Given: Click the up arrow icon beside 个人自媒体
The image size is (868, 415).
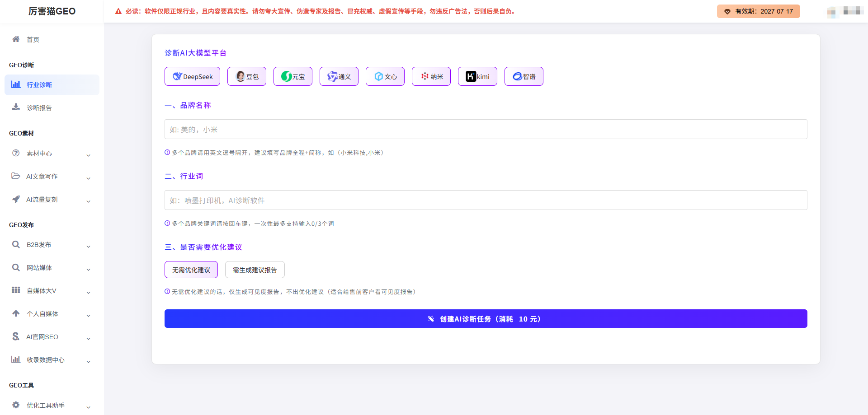Looking at the screenshot, I should 16,313.
